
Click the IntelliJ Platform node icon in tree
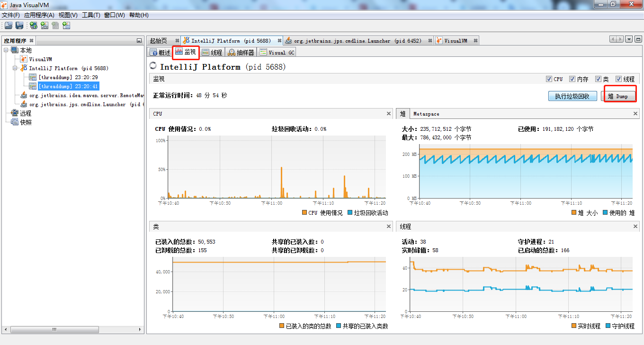point(24,68)
